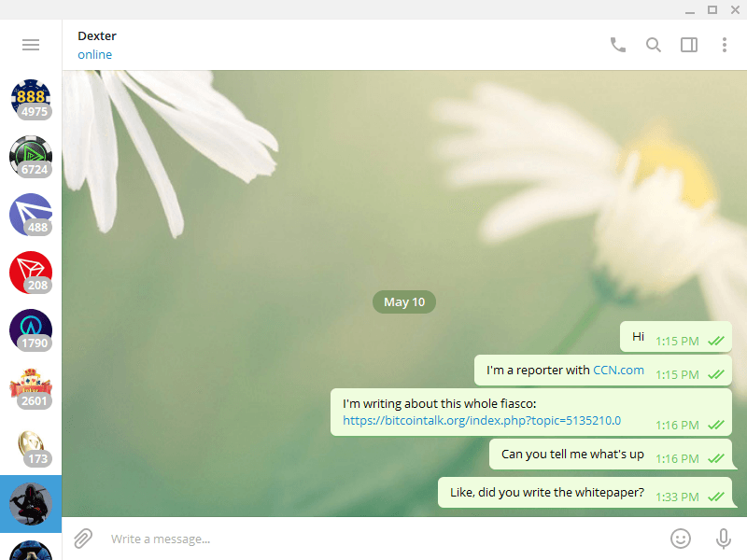
Task: Record a voice message with microphone
Action: tap(723, 539)
